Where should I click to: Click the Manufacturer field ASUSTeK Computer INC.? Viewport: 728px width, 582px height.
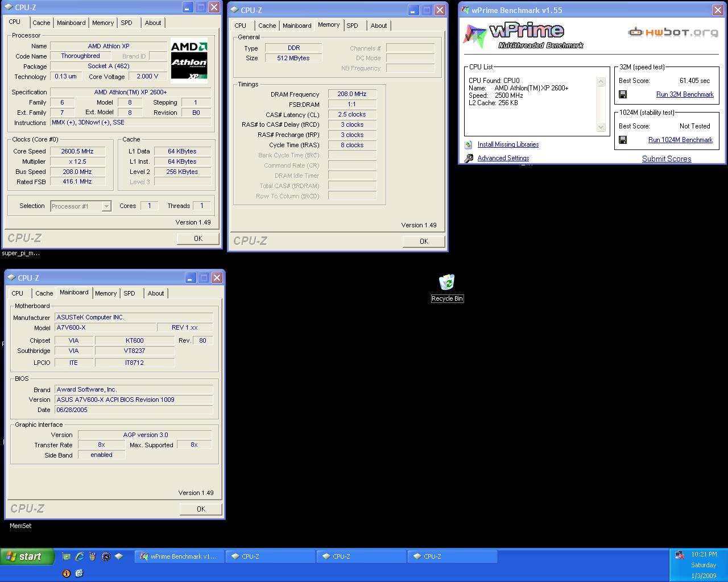click(134, 318)
